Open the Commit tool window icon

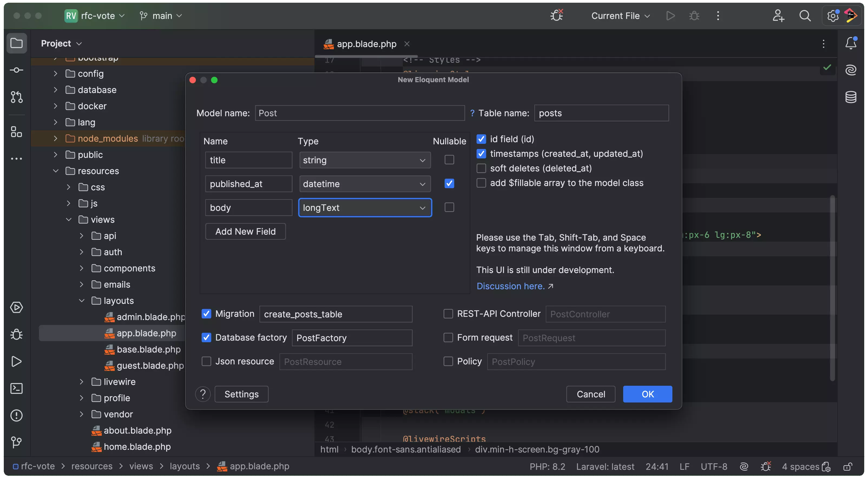click(x=16, y=70)
